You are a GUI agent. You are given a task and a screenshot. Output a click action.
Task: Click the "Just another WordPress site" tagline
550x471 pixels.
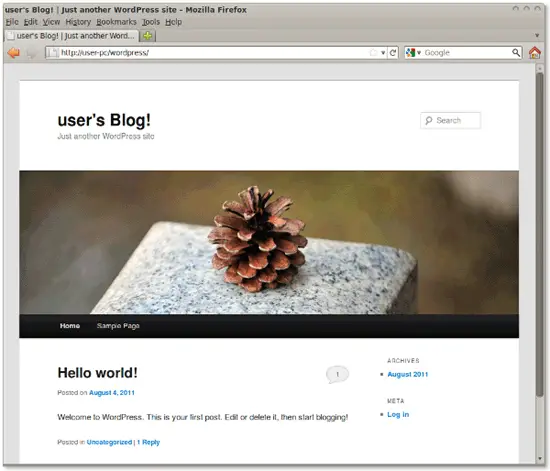(x=106, y=136)
